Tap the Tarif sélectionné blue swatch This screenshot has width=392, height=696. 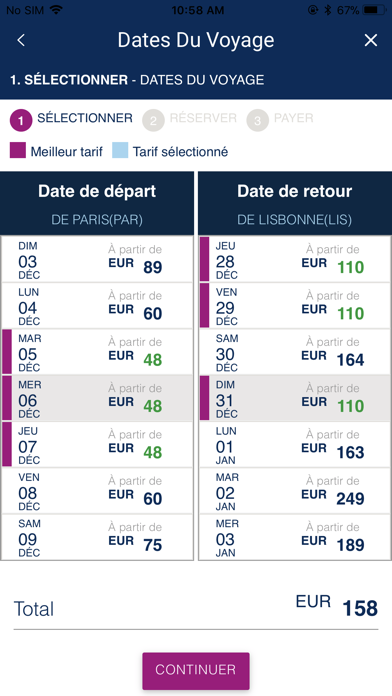tap(120, 150)
